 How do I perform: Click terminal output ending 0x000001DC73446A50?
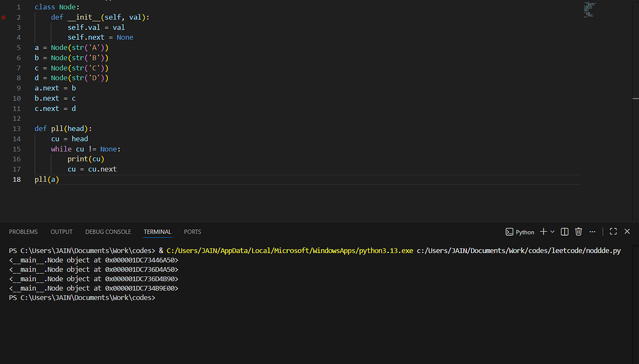tap(94, 260)
